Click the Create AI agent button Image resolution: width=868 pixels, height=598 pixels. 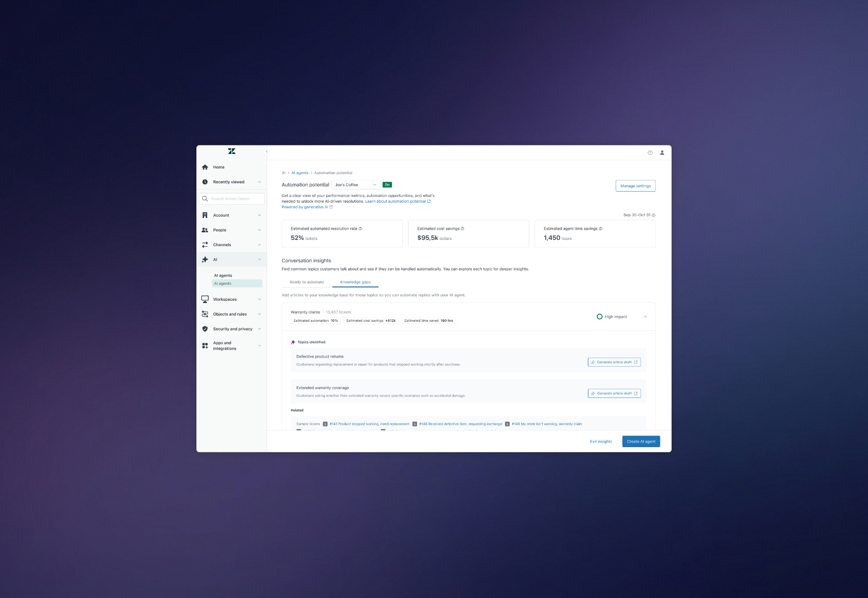point(641,441)
